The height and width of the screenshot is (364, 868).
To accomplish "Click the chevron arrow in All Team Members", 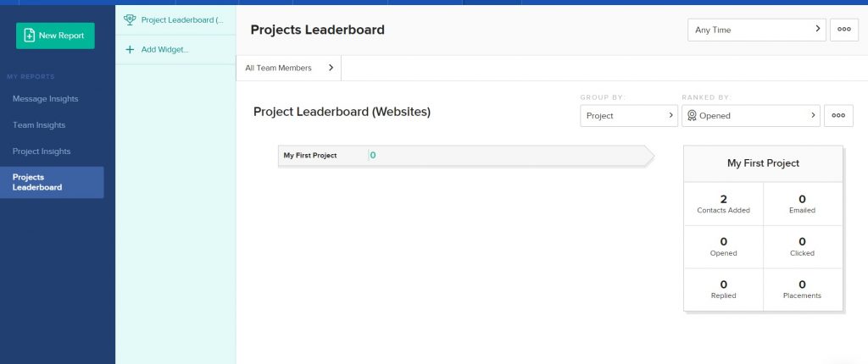I will 331,68.
